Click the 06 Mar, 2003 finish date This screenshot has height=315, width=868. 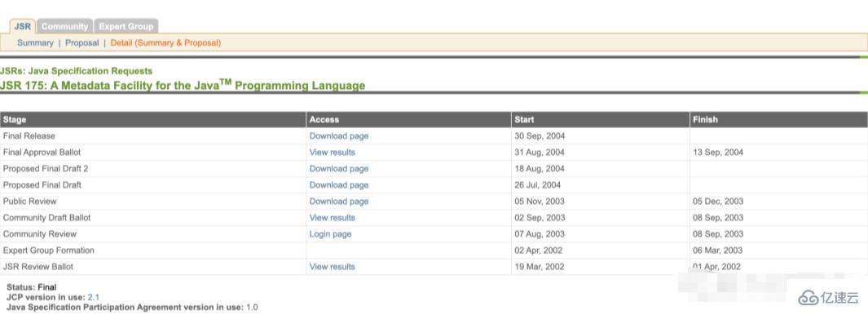pyautogui.click(x=718, y=250)
